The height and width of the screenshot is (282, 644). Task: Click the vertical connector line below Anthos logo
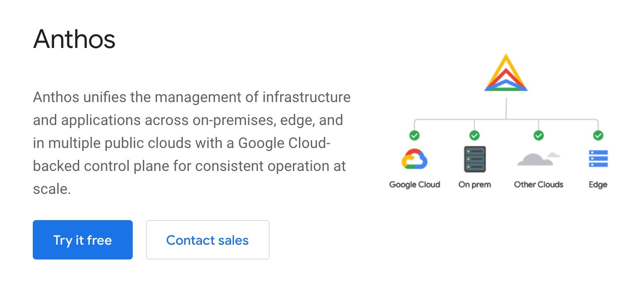pyautogui.click(x=506, y=108)
